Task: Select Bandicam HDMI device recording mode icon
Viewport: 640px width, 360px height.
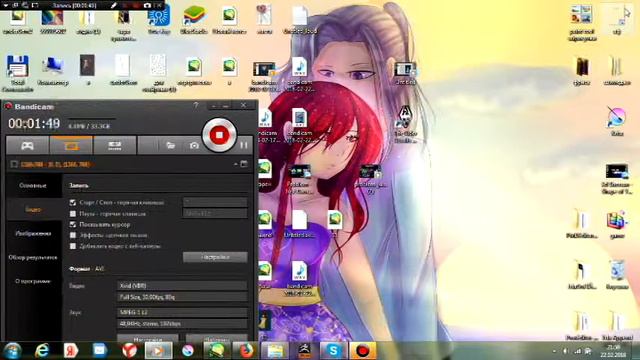Action: [115, 146]
